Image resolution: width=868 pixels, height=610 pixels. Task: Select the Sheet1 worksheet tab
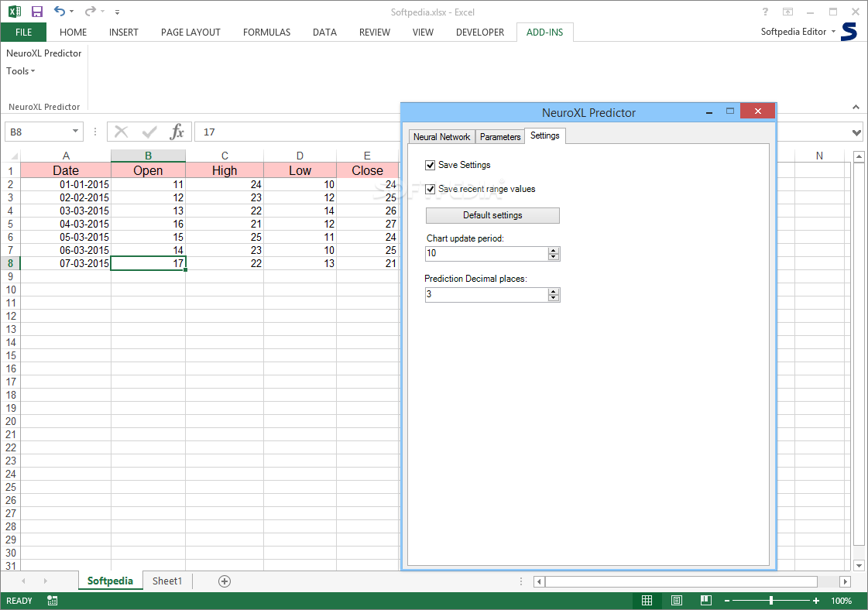[166, 581]
